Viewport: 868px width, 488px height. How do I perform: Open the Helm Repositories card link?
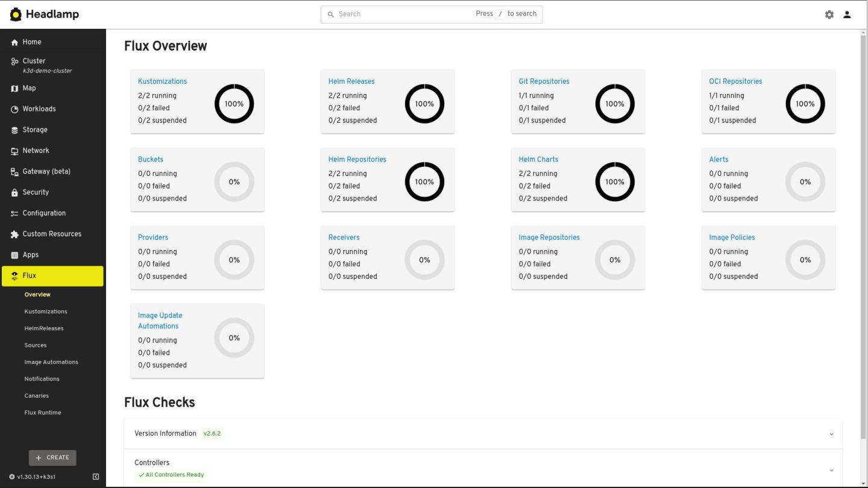357,160
